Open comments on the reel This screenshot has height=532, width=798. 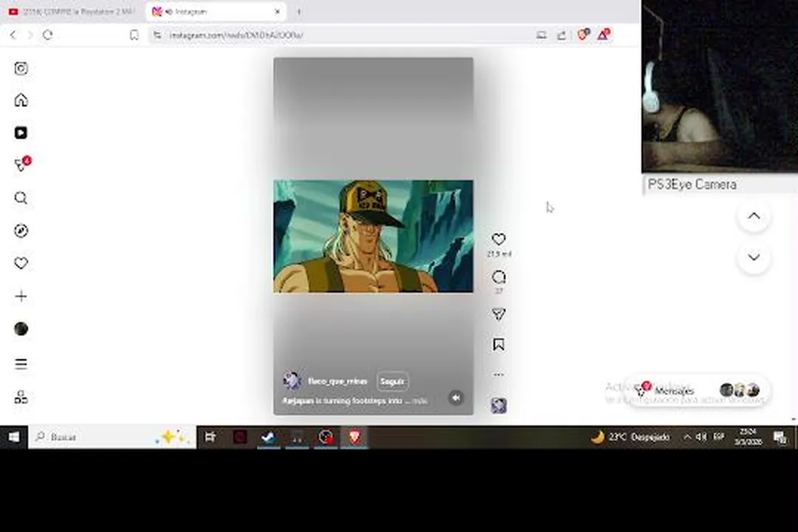coord(499,278)
